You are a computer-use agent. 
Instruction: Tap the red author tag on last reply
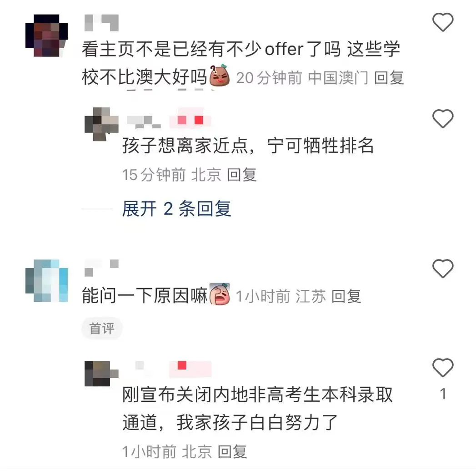click(x=190, y=367)
